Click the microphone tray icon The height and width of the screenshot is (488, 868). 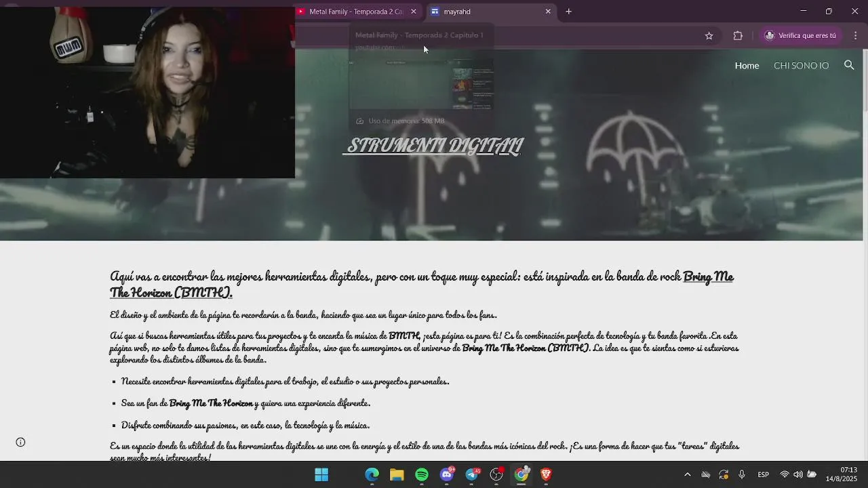(x=742, y=474)
